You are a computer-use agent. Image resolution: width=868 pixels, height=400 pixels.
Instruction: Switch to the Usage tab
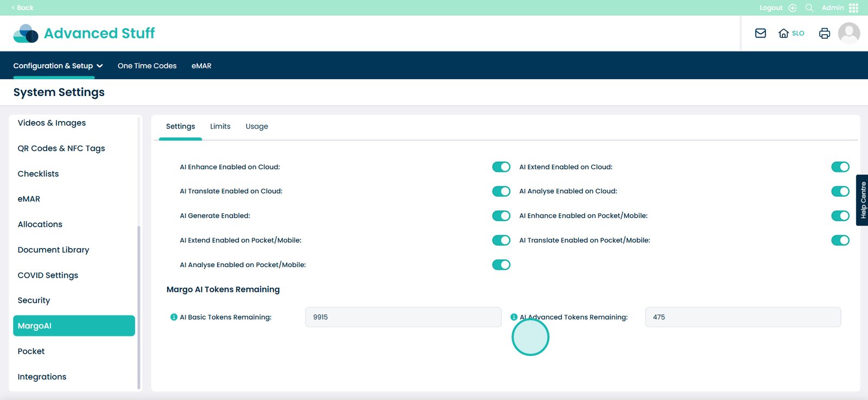point(257,126)
